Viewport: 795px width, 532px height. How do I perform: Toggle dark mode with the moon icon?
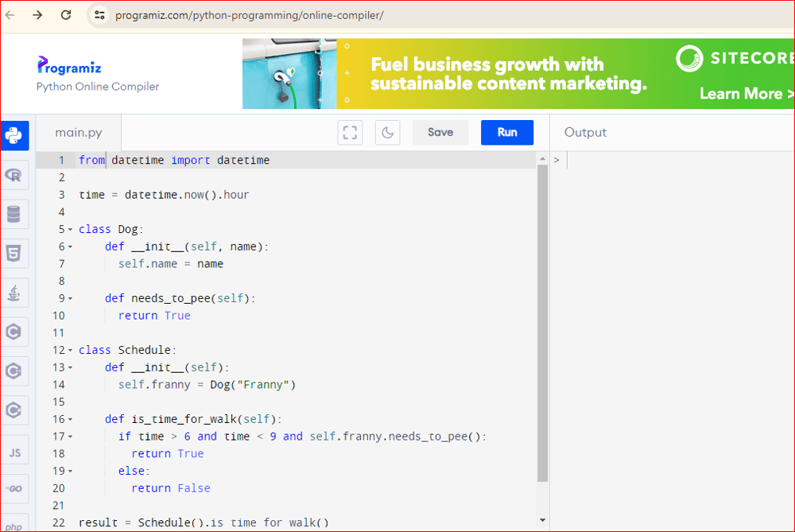tap(388, 133)
